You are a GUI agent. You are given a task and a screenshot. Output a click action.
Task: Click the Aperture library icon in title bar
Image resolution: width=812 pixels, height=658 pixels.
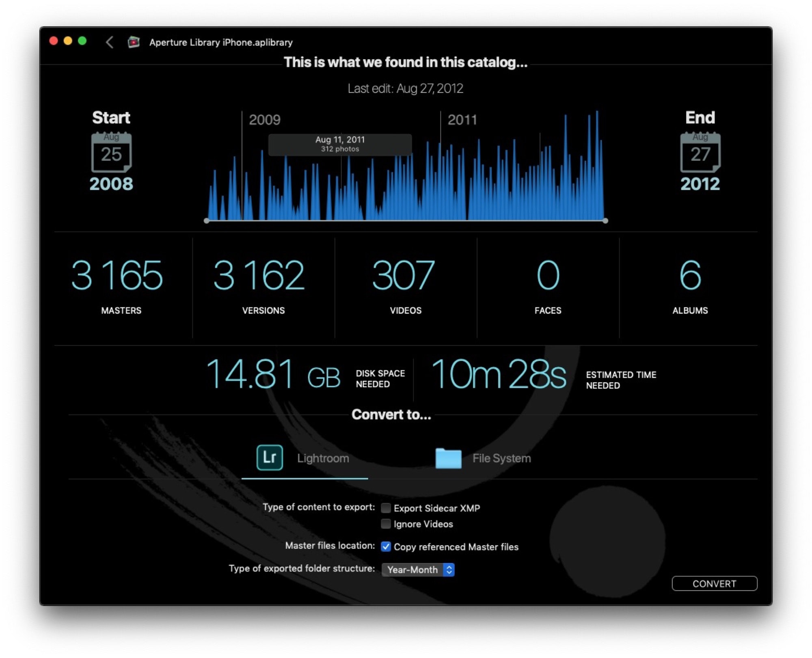pos(134,42)
